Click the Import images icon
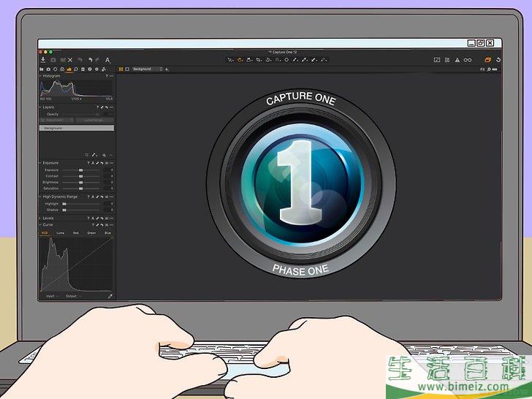Viewport: 532px width, 399px height. click(43, 60)
